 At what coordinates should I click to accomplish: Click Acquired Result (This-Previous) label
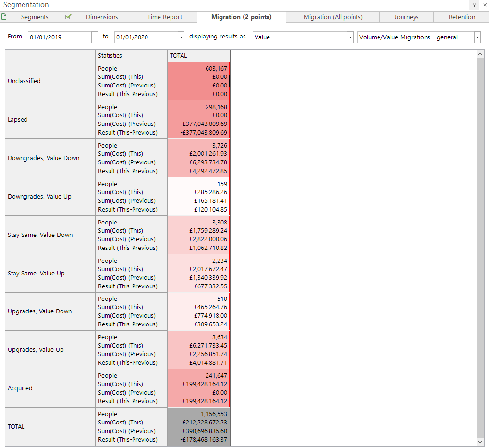click(x=128, y=401)
